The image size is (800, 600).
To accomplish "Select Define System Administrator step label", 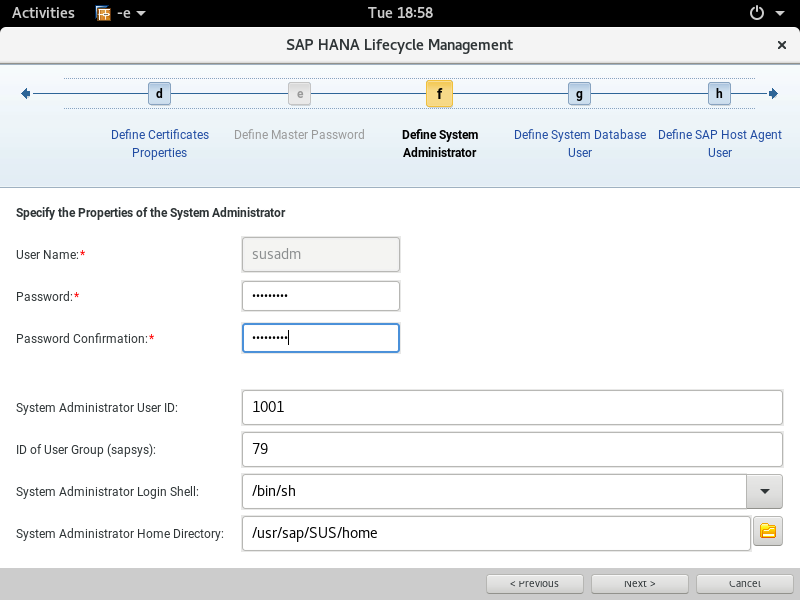I will pos(440,143).
